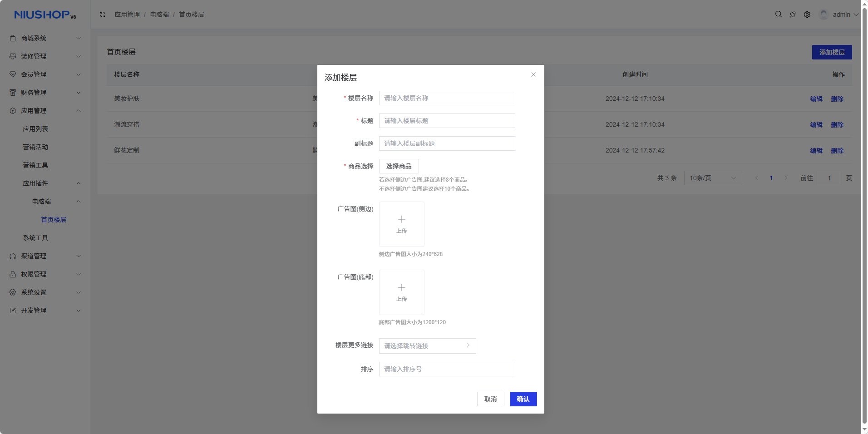Click the 潮流穿搭 floor name cell
Image resolution: width=868 pixels, height=434 pixels.
pyautogui.click(x=127, y=124)
